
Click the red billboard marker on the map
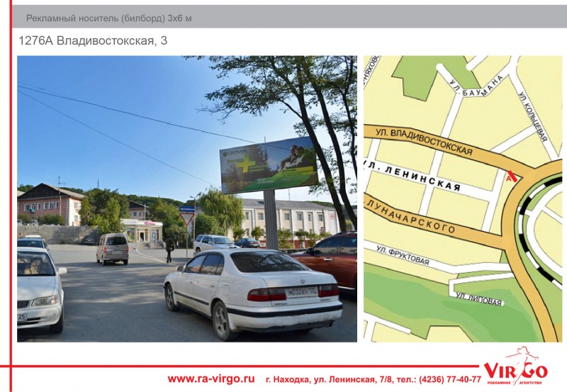point(510,175)
